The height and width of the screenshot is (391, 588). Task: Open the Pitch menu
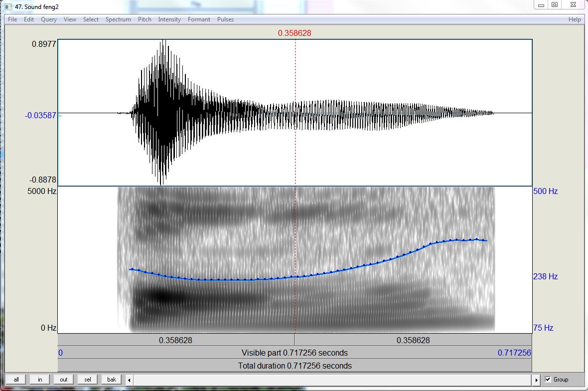[x=145, y=19]
